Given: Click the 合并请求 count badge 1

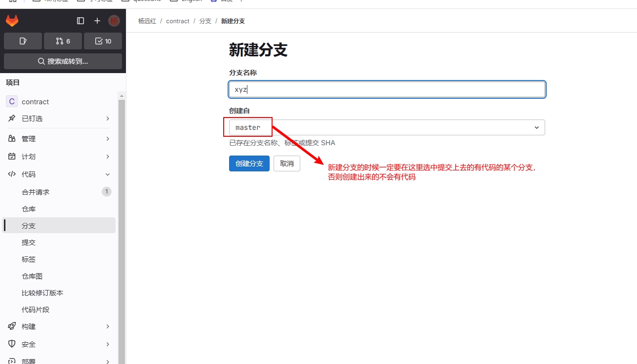Looking at the screenshot, I should click(x=107, y=192).
